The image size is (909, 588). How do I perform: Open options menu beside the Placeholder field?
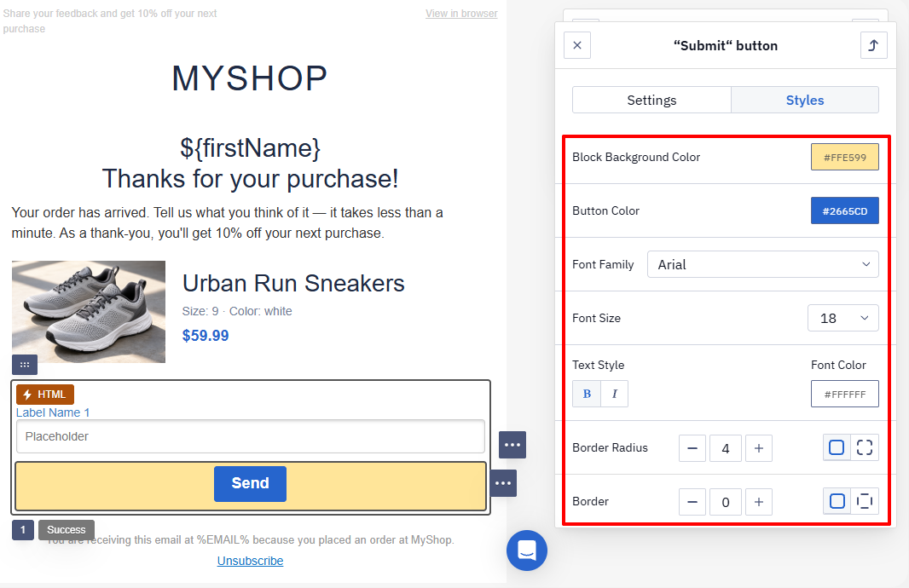point(512,445)
